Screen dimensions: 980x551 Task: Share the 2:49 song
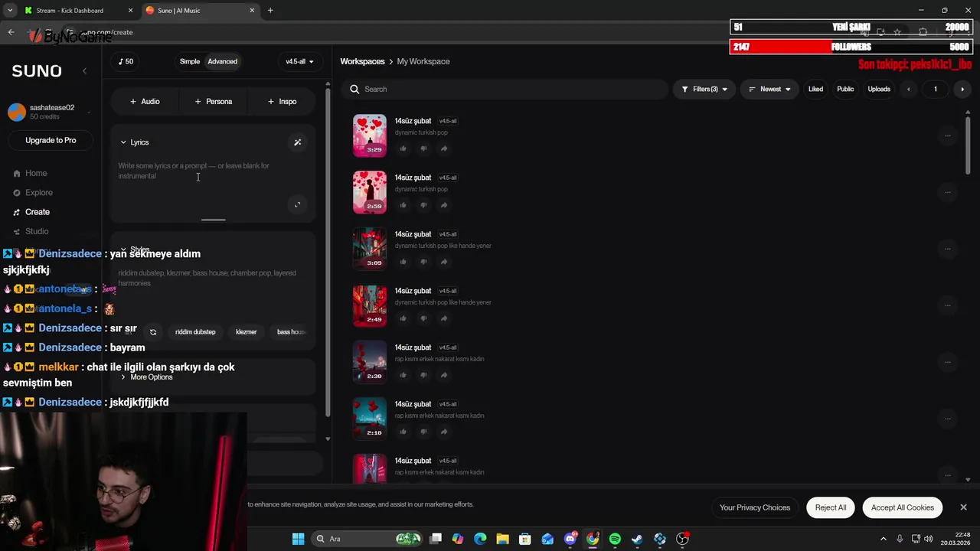pyautogui.click(x=443, y=318)
